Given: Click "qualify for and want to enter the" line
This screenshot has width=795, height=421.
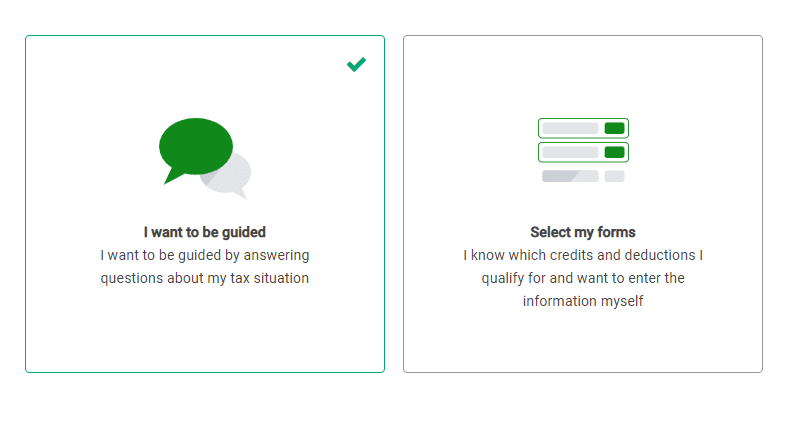Looking at the screenshot, I should [x=583, y=278].
